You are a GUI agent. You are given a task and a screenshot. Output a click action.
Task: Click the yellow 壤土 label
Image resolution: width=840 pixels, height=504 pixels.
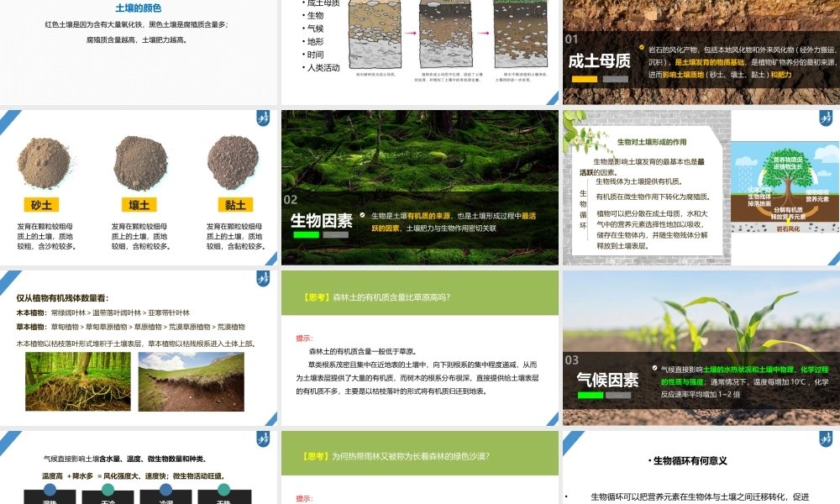[x=142, y=204]
